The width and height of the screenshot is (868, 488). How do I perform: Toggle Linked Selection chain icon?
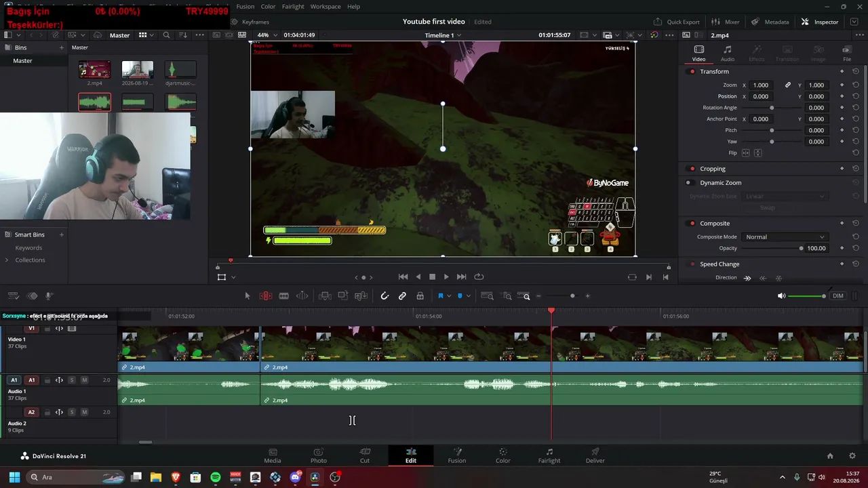pos(402,296)
